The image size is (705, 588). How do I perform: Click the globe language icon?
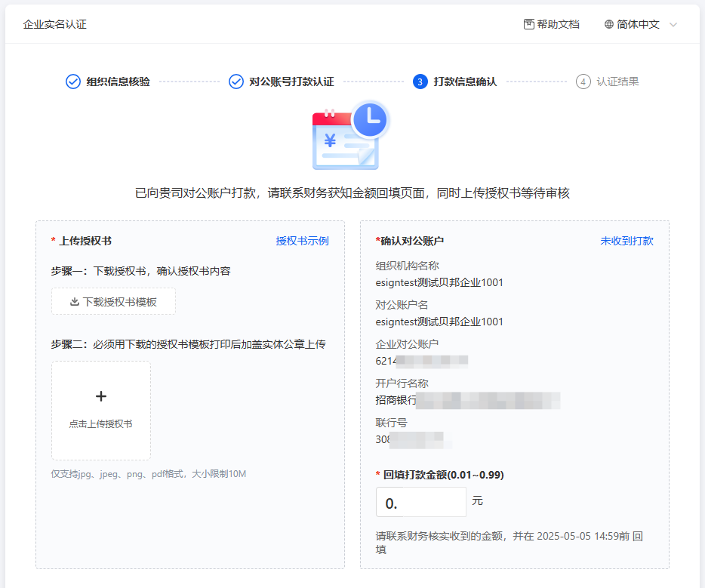tap(609, 24)
